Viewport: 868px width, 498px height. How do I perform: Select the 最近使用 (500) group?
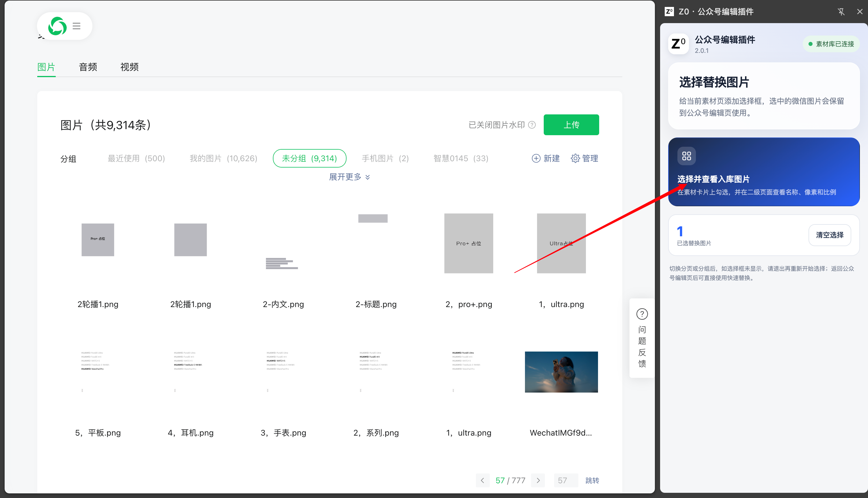click(x=136, y=158)
